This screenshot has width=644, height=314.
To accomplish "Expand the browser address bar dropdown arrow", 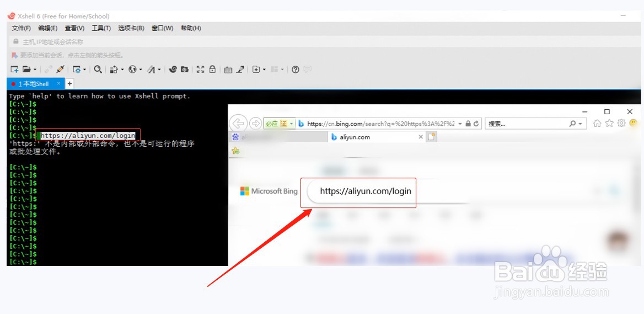I will [460, 124].
